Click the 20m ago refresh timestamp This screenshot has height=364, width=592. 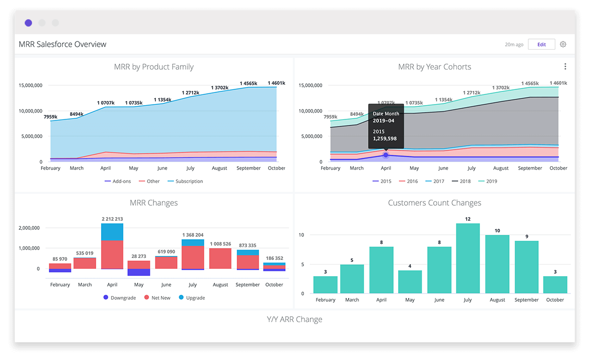pos(514,44)
